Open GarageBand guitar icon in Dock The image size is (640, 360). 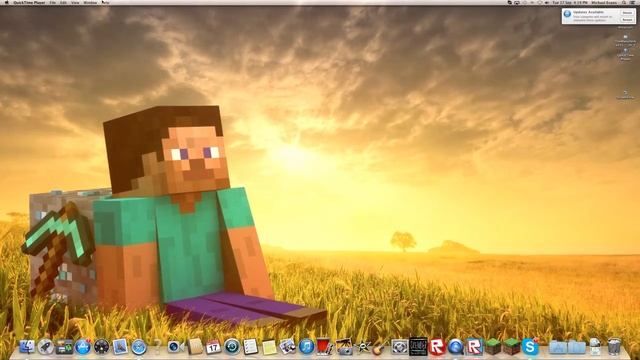coord(380,347)
